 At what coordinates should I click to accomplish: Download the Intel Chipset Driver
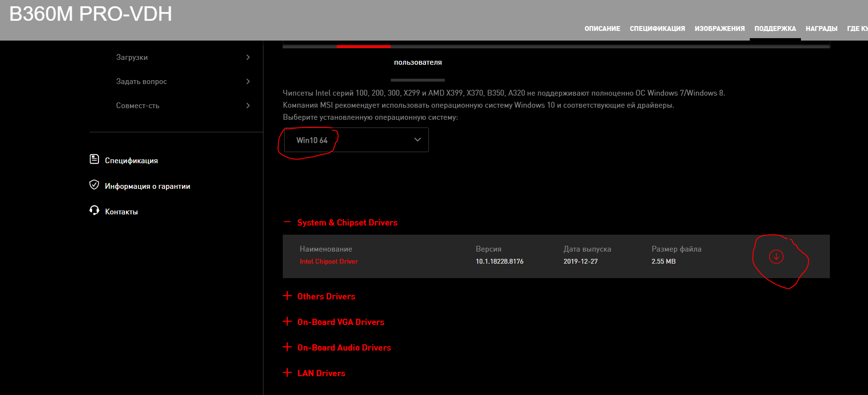pos(776,256)
